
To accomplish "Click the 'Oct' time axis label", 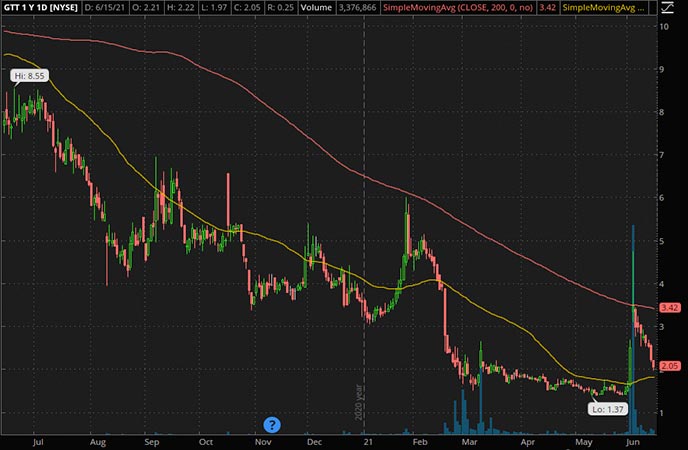I will click(x=205, y=442).
